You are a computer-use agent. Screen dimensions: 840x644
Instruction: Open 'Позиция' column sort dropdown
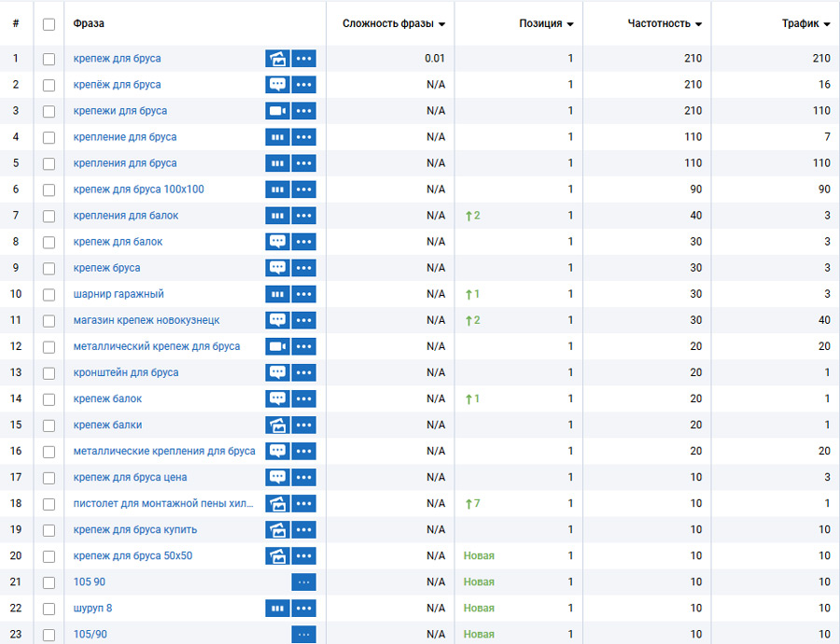546,24
